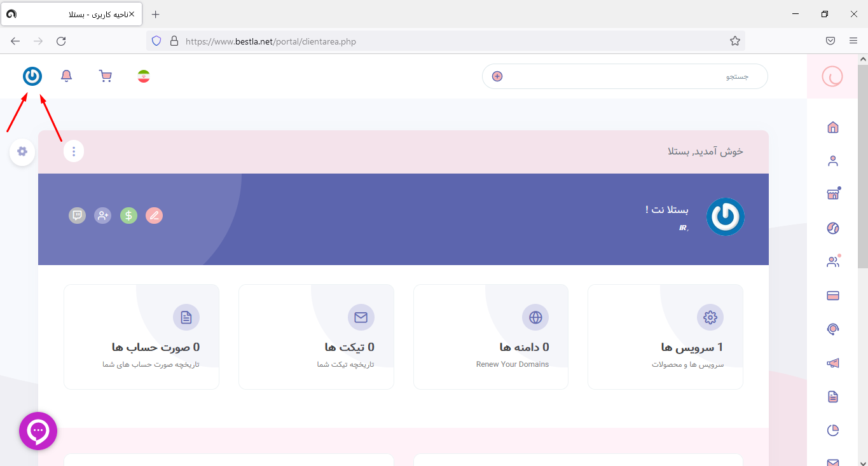Open the profile user icon in sidebar
This screenshot has height=466, width=868.
click(833, 161)
